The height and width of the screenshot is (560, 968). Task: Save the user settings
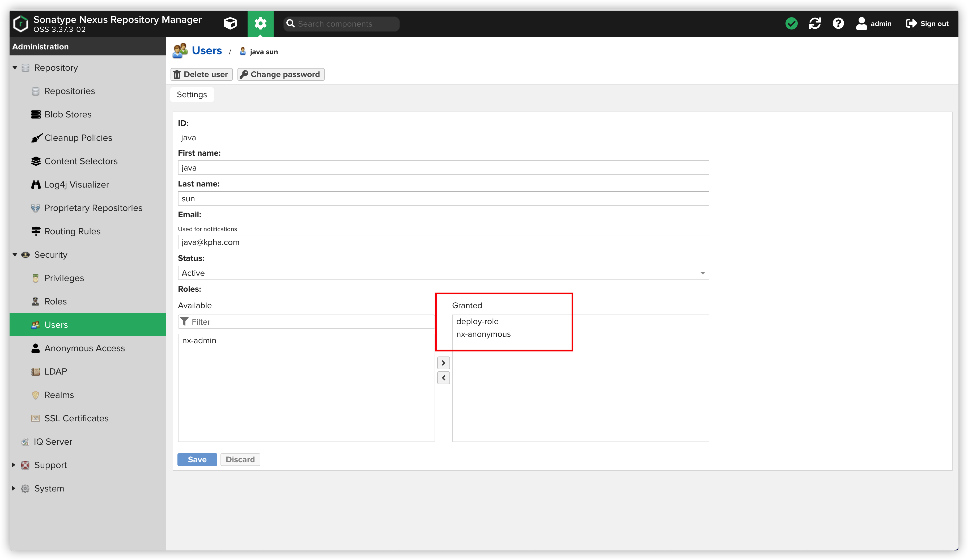click(x=197, y=459)
